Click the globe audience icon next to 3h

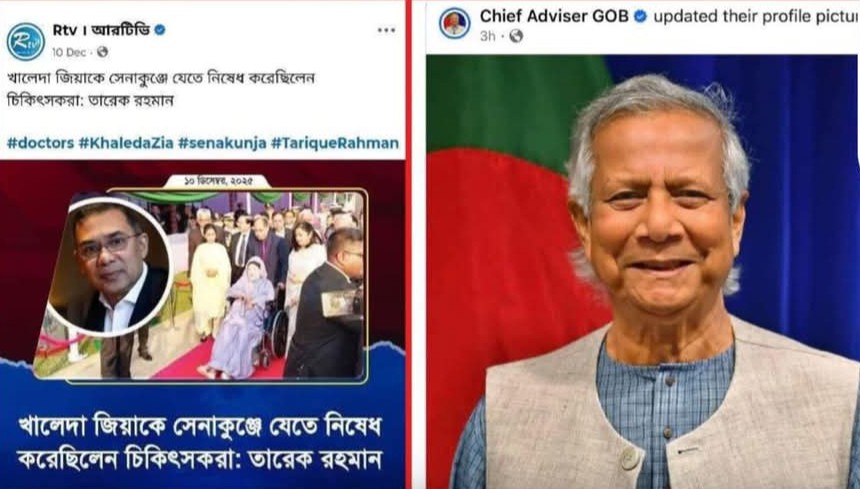[x=516, y=36]
